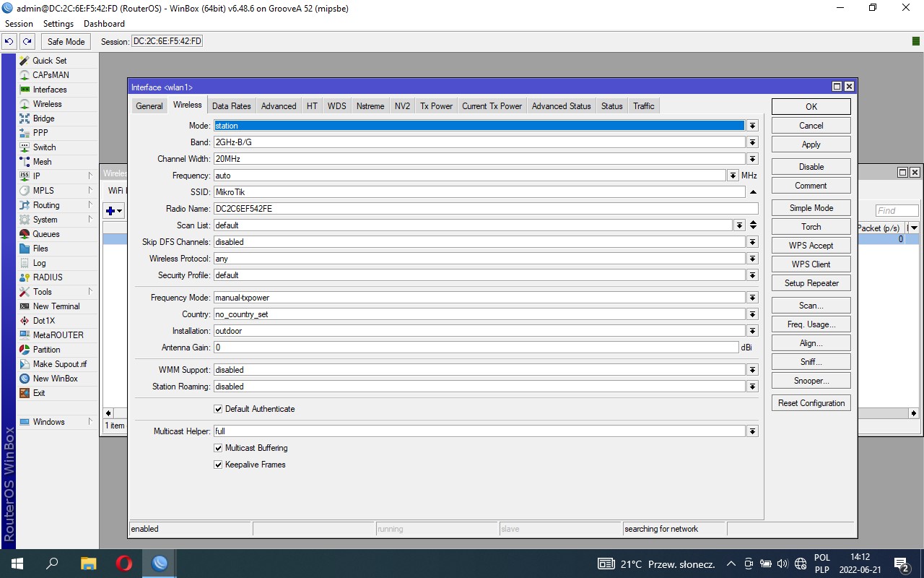Open the Security Profile dropdown
Screen dimensions: 924x578
coord(752,275)
